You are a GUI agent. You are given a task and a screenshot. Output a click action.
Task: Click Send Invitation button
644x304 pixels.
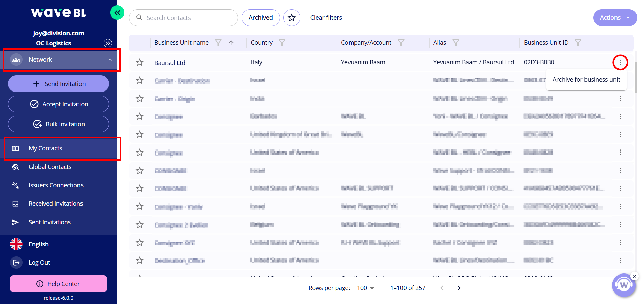point(58,84)
